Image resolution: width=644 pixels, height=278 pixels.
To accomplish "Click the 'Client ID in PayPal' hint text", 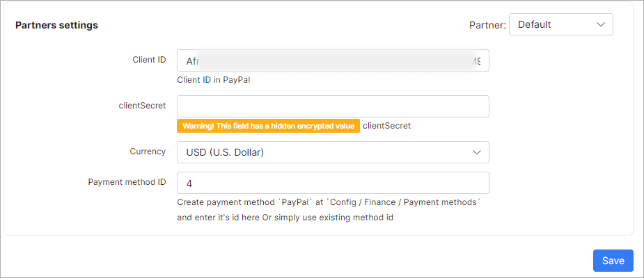I will coord(214,79).
